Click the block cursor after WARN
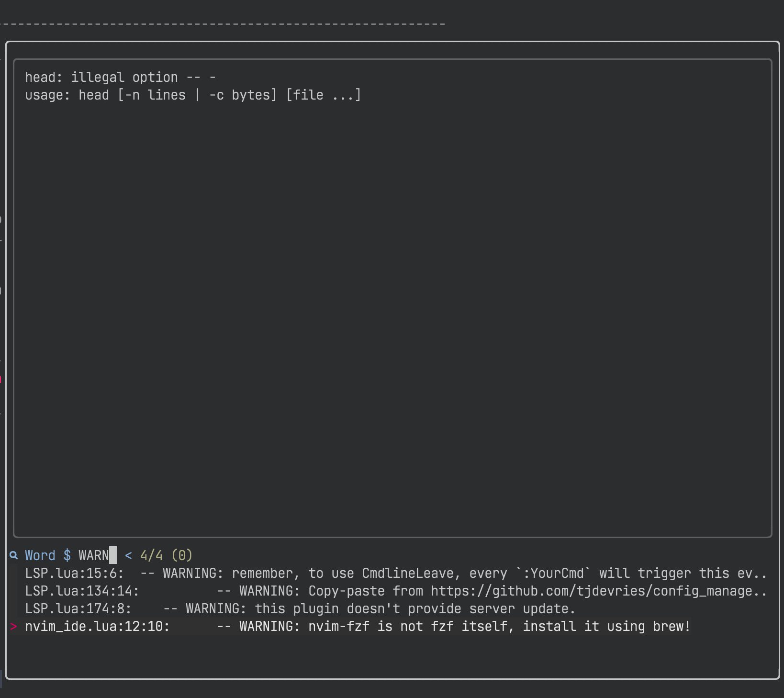The height and width of the screenshot is (698, 784). [113, 555]
